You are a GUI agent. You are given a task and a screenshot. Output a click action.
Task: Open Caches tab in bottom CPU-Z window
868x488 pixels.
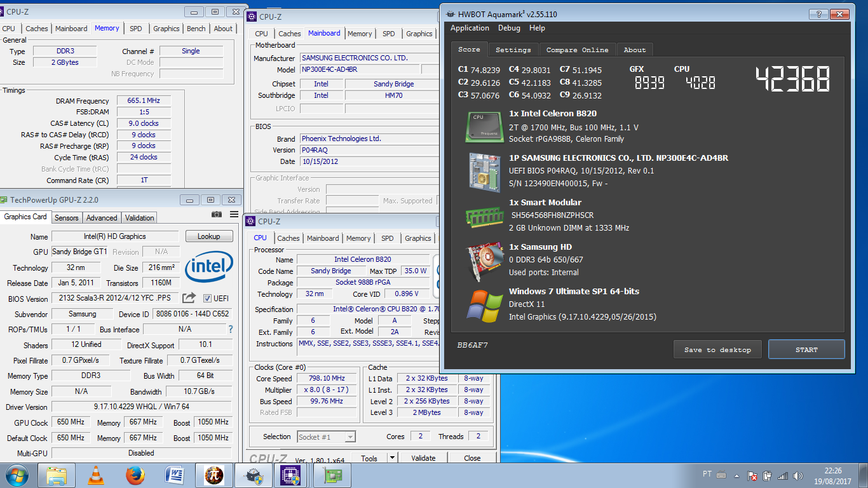click(288, 238)
